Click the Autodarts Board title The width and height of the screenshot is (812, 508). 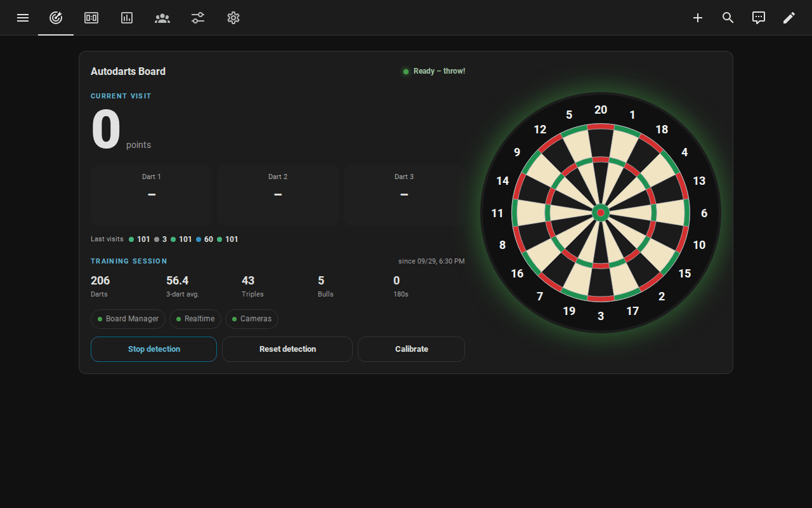click(x=128, y=72)
